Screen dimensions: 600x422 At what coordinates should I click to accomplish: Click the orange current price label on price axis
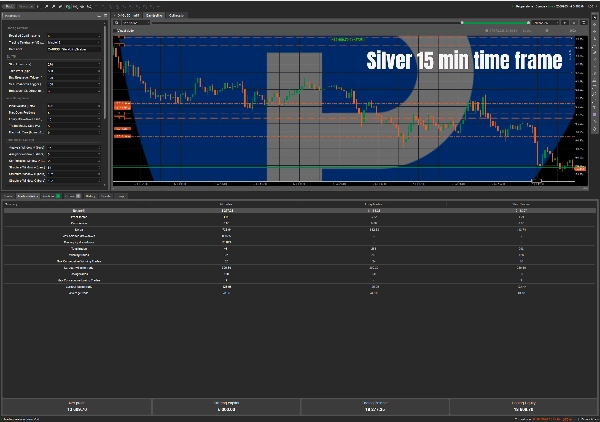click(x=580, y=168)
